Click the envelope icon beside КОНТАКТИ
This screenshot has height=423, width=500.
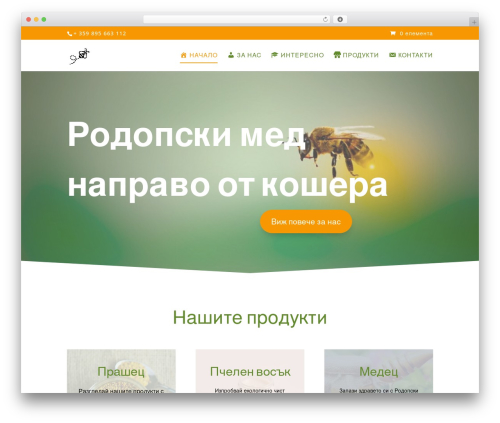point(392,55)
